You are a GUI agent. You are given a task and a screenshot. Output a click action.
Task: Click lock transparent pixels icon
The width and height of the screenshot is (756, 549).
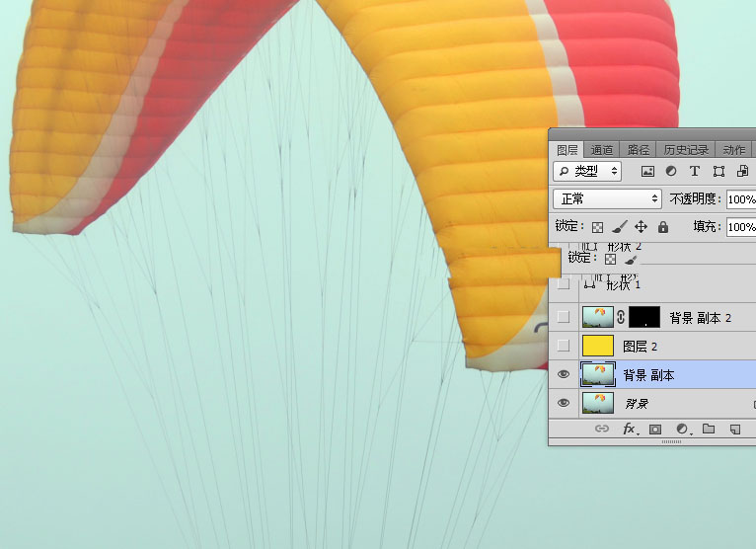pos(597,227)
